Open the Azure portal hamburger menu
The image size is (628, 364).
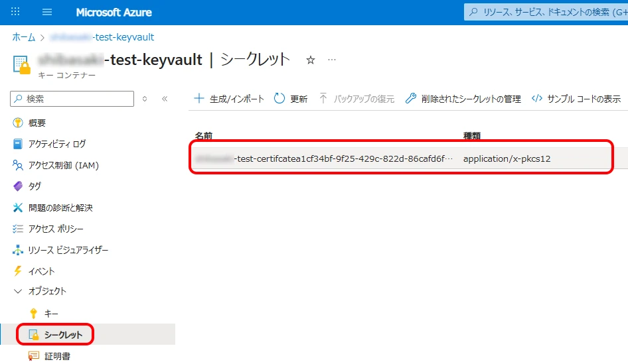(x=47, y=13)
